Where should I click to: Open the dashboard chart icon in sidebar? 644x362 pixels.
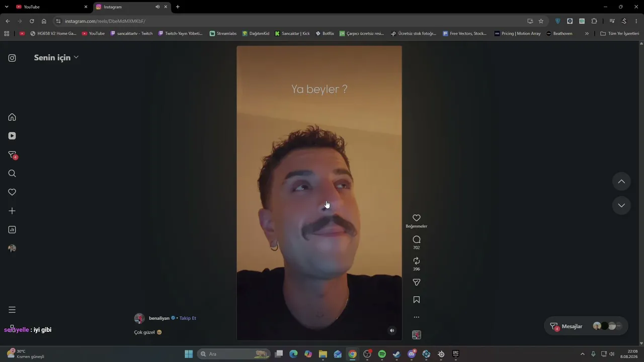[x=12, y=230]
